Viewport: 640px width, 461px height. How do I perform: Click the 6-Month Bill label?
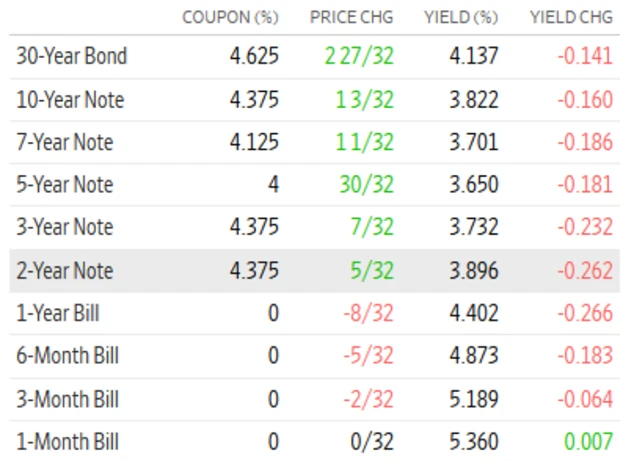(67, 357)
